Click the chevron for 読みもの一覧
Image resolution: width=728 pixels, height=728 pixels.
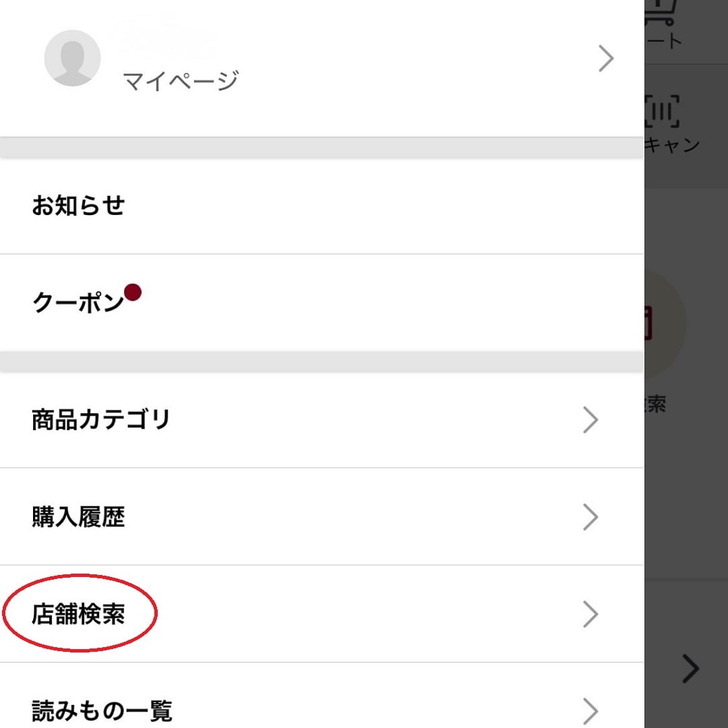[590, 711]
